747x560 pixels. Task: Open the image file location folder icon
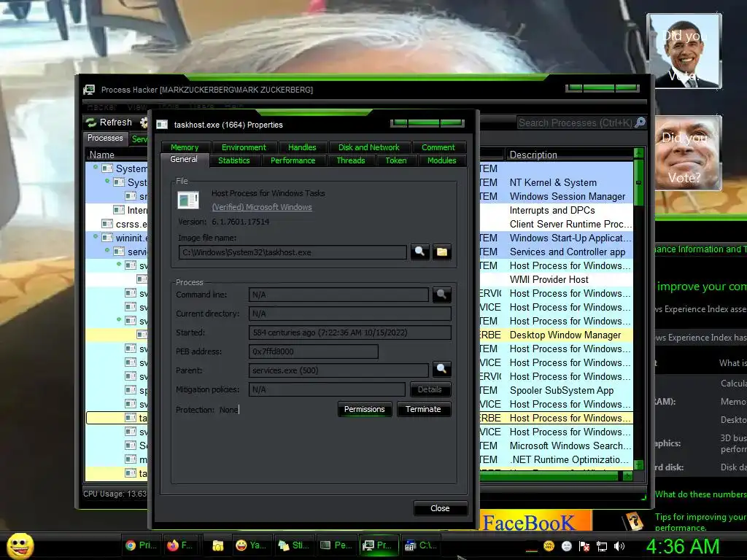click(x=441, y=252)
